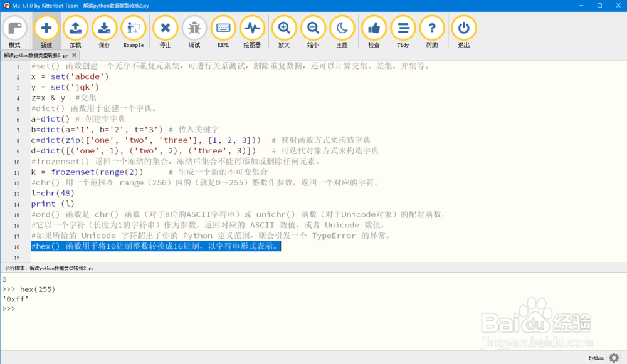Switch editor theme using the 主题 moon icon
Viewport: 627px width, 364px height.
click(x=344, y=28)
